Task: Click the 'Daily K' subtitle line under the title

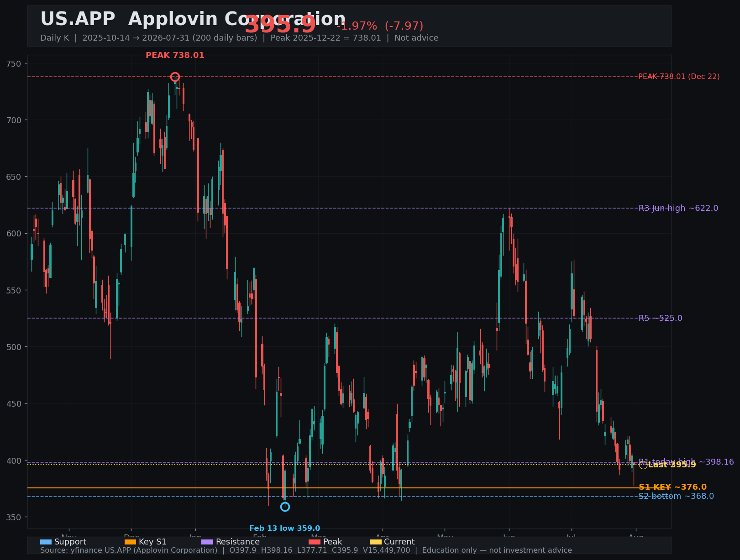Action: 239,38
